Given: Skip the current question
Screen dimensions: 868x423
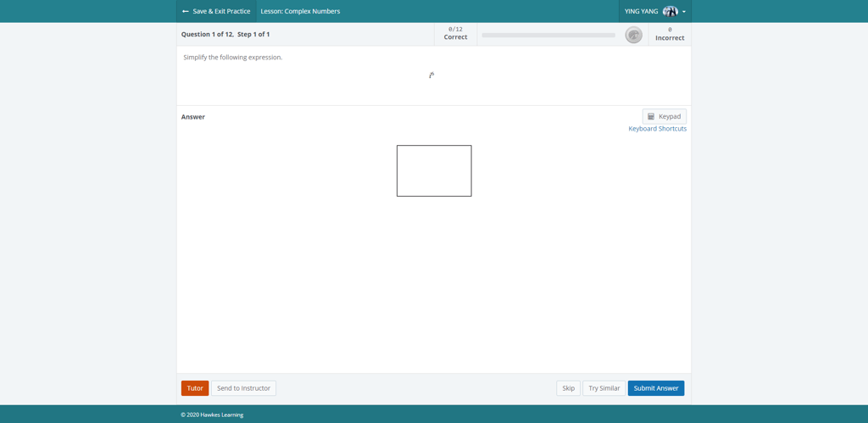Looking at the screenshot, I should click(x=568, y=388).
